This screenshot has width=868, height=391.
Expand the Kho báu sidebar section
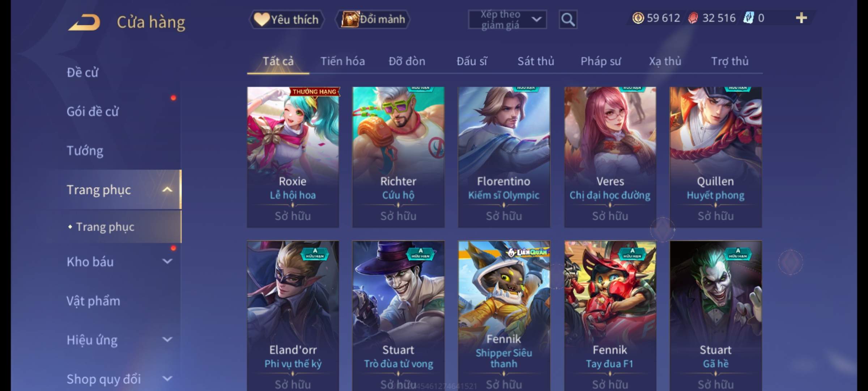[x=167, y=261]
